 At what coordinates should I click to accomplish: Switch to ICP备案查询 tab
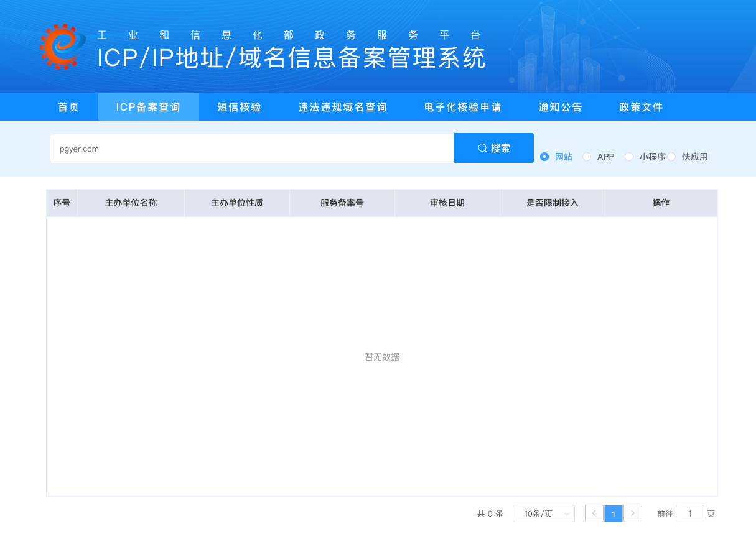click(148, 107)
